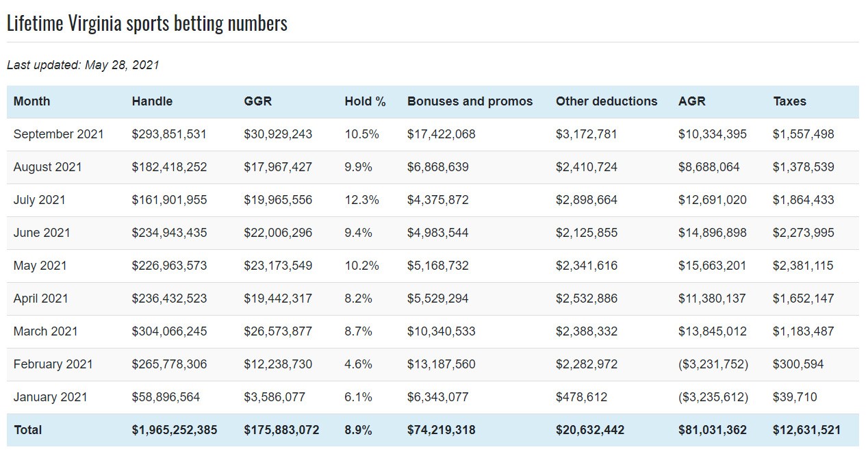The width and height of the screenshot is (868, 456).
Task: Click the February 2021 negative AGR value
Action: 713,364
